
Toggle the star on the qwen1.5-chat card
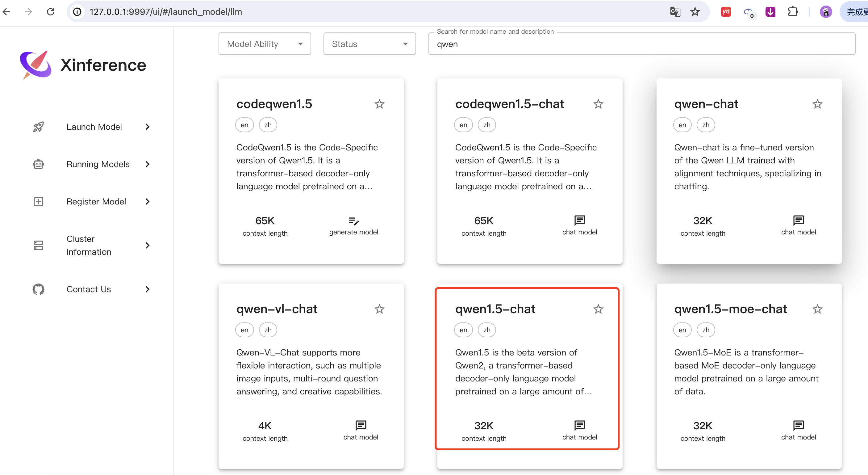[598, 309]
